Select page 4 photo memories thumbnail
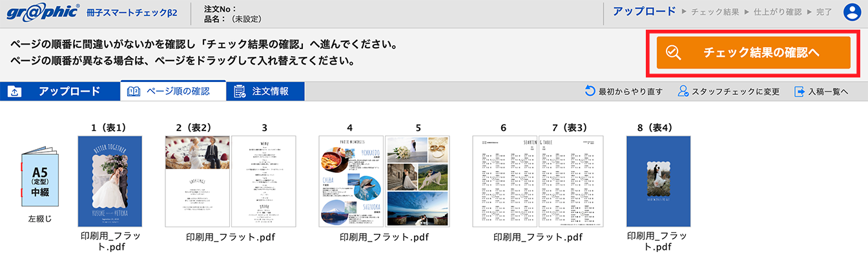Screen dimensions: 868x275 point(351,181)
